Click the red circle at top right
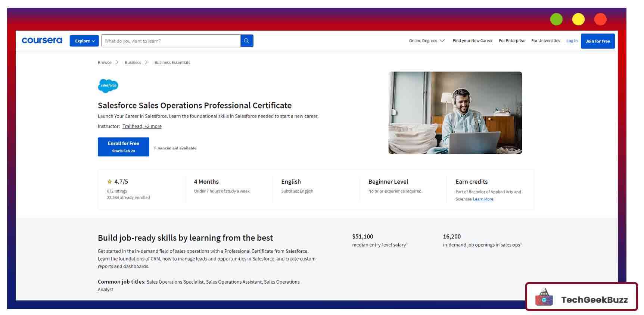This screenshot has width=644, height=315. click(x=600, y=19)
